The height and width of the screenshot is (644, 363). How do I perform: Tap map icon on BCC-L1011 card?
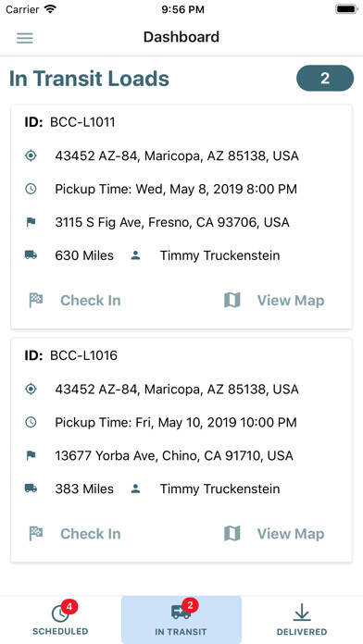pos(232,300)
